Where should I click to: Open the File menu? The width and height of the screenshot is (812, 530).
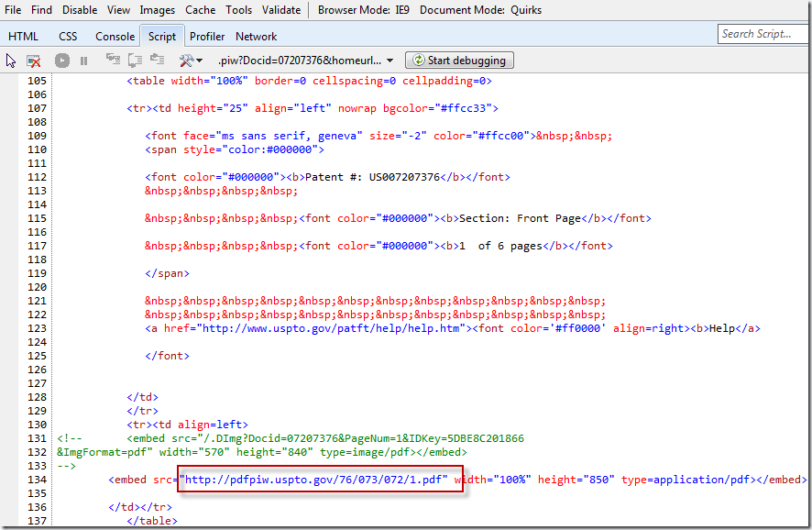pyautogui.click(x=13, y=10)
